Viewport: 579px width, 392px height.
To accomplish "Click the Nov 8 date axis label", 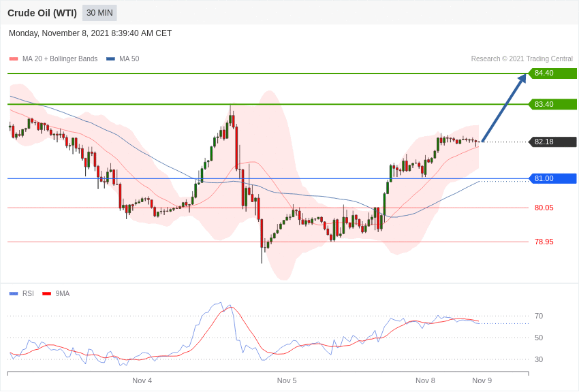I will point(425,380).
